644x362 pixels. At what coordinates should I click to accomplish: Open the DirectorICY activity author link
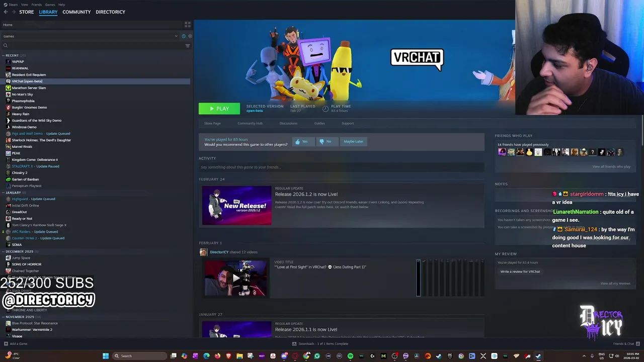tap(219, 252)
